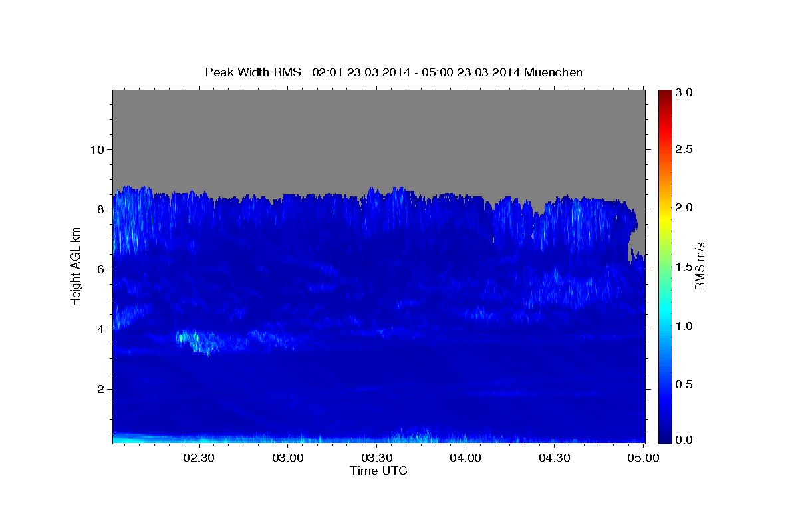The image size is (798, 532).
Task: Click the colorbar label '3.0'
Action: (x=685, y=93)
